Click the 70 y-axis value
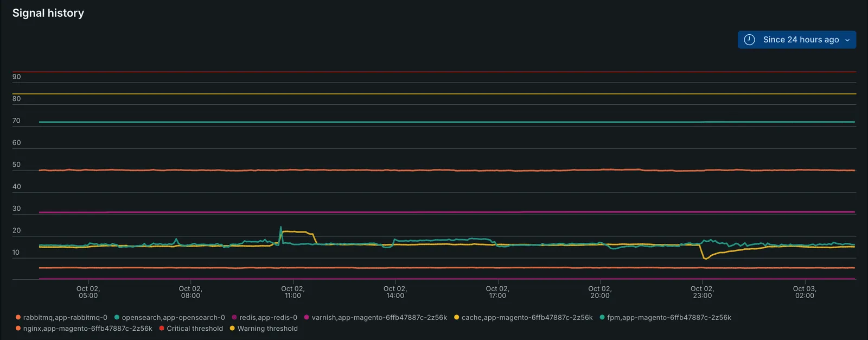The height and width of the screenshot is (340, 868). [17, 121]
